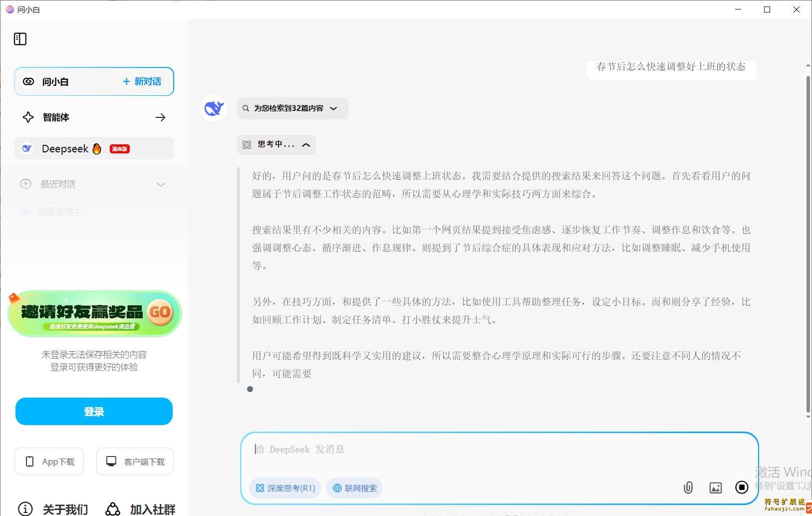Click the blue 登录 button

click(94, 412)
